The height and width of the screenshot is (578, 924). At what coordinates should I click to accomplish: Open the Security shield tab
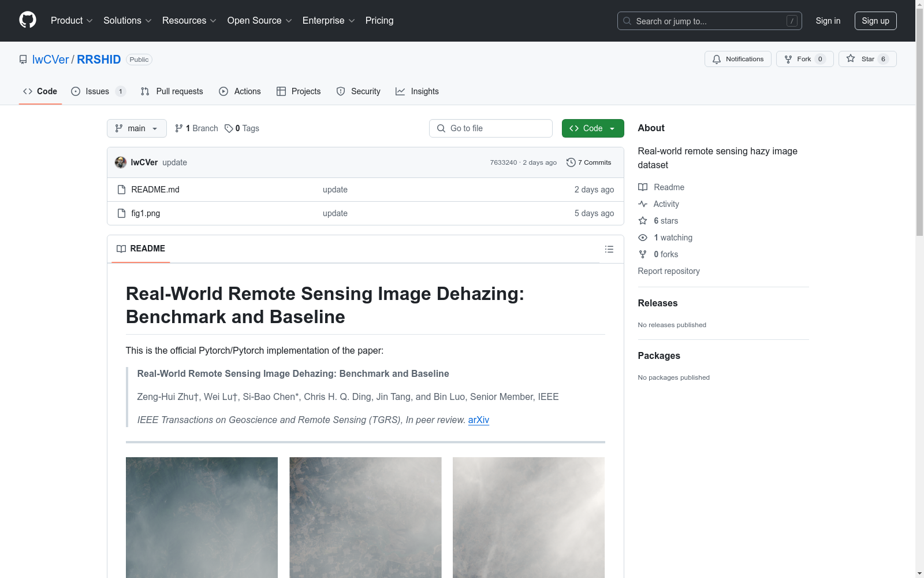(340, 91)
